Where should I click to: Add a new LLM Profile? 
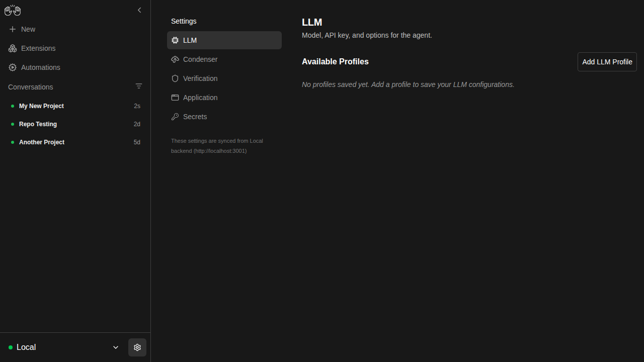point(607,62)
